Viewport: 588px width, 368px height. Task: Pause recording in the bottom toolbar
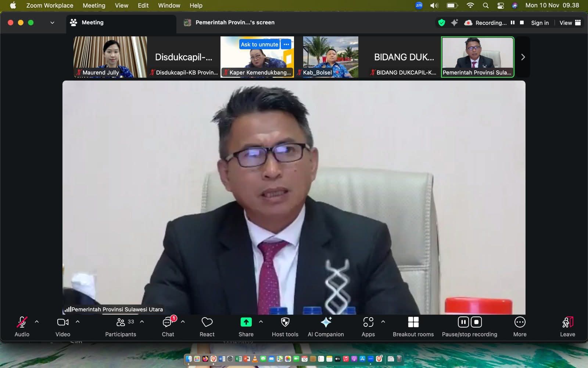point(463,322)
